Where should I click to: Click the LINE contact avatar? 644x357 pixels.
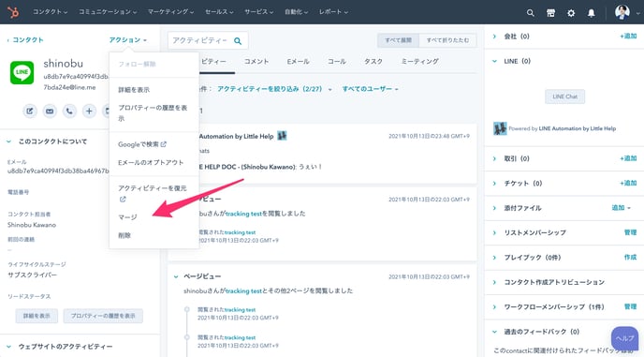(22, 72)
